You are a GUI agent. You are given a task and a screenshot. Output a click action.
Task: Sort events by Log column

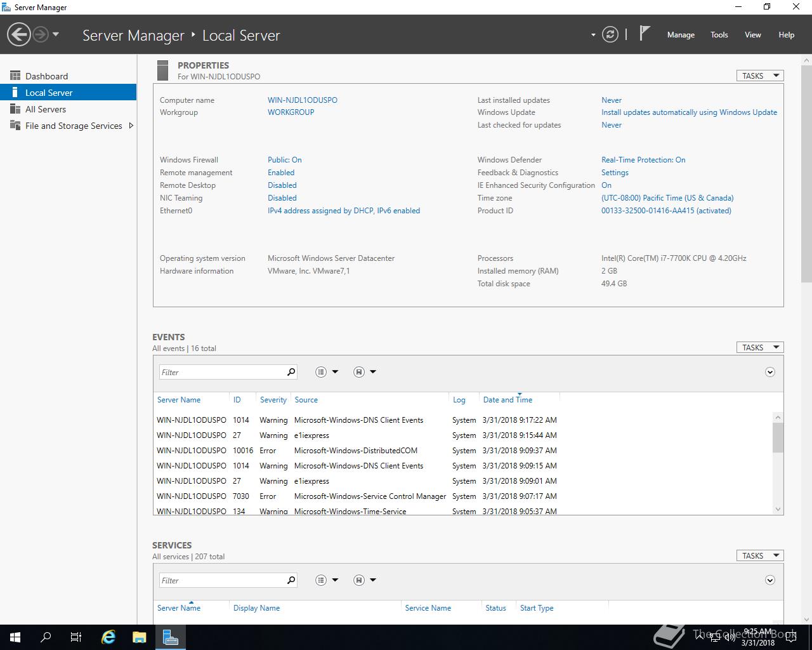(x=459, y=400)
